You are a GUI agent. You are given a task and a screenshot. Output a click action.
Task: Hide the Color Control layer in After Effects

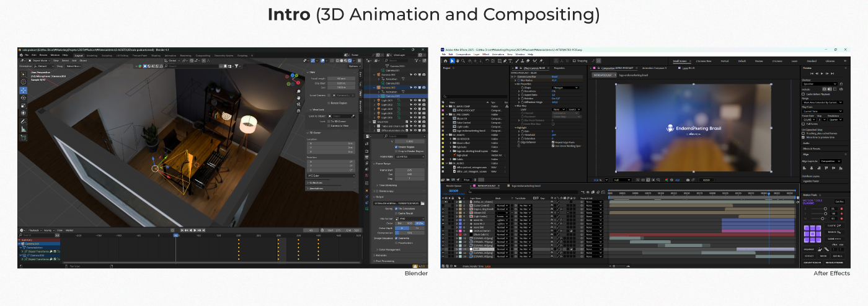point(443,205)
